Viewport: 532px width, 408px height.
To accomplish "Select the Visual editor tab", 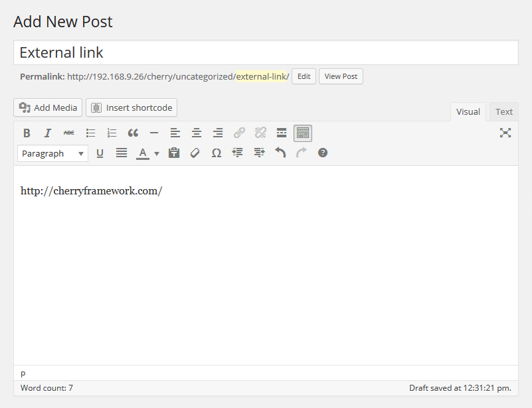I will (x=468, y=111).
